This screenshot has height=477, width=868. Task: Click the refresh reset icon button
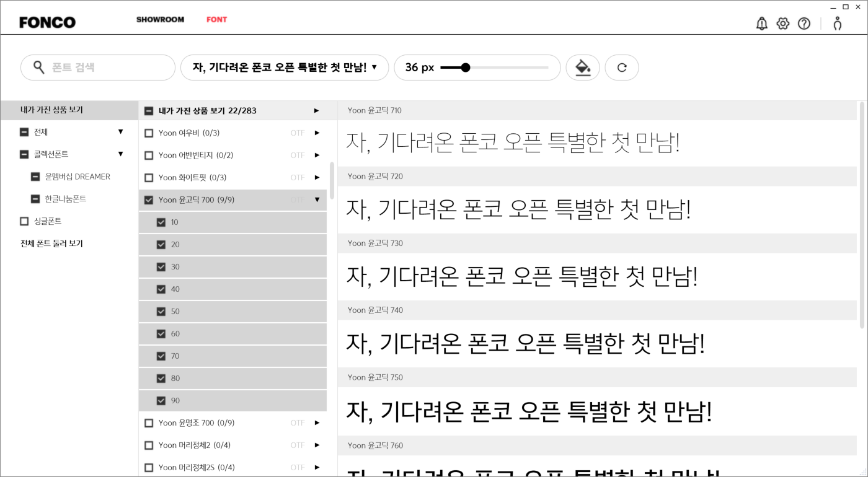[x=622, y=68]
